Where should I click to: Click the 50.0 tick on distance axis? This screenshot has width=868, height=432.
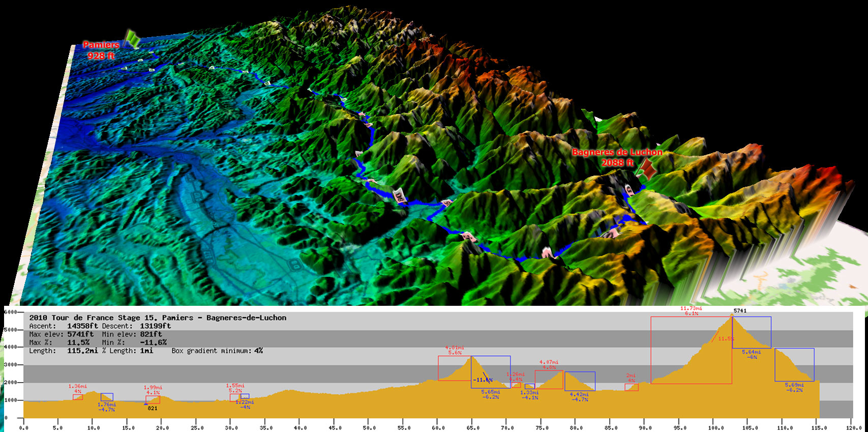369,427
